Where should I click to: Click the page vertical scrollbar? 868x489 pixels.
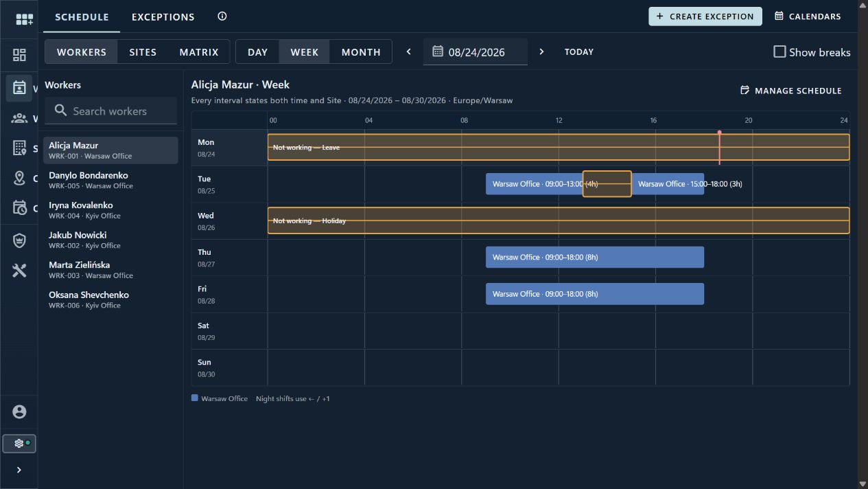(863, 244)
